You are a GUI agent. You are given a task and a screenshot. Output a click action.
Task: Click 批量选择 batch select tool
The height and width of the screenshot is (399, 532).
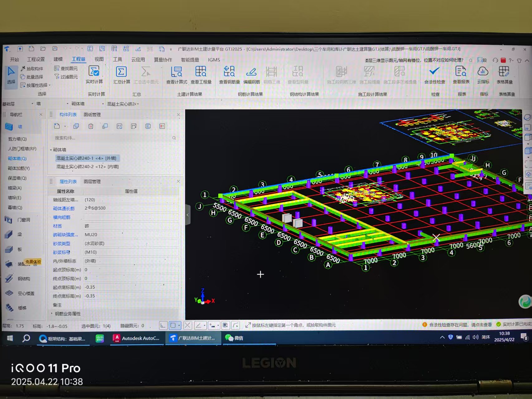point(32,77)
